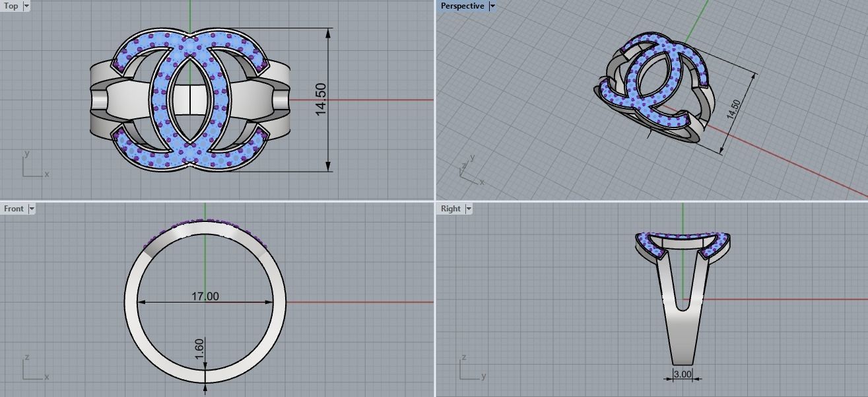The image size is (868, 397).
Task: Click the Top viewport title label
Action: pyautogui.click(x=11, y=6)
